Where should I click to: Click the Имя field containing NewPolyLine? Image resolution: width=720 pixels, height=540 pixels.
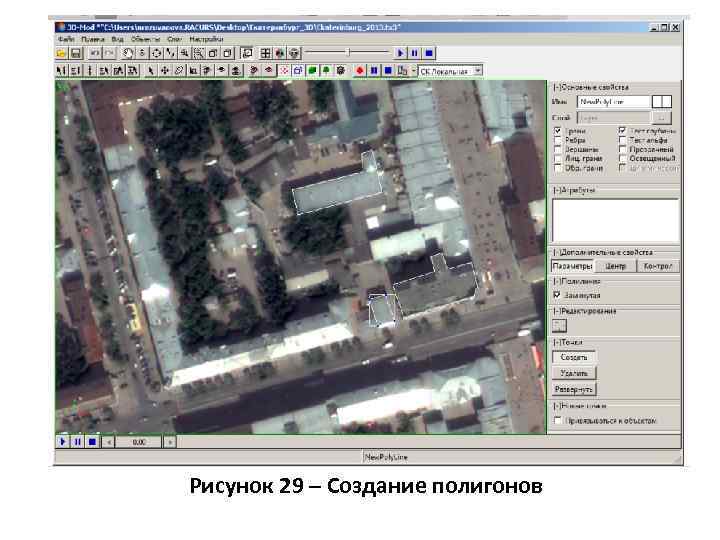[x=614, y=101]
